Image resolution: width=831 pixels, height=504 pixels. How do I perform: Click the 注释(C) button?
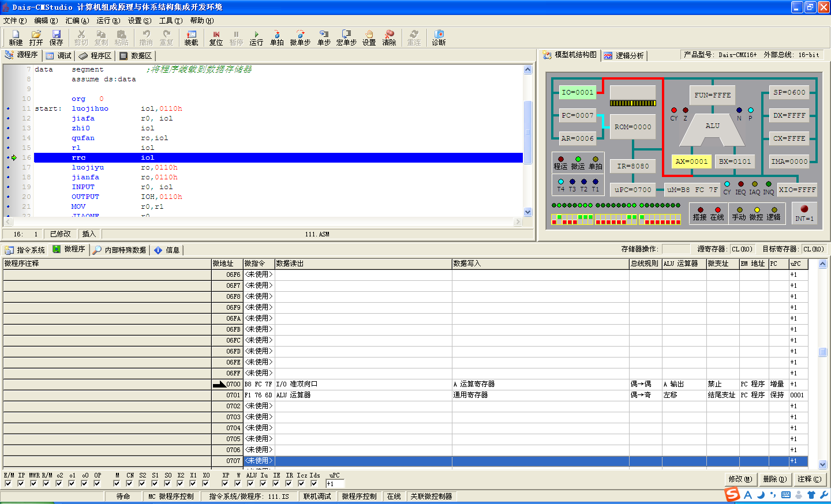[809, 479]
